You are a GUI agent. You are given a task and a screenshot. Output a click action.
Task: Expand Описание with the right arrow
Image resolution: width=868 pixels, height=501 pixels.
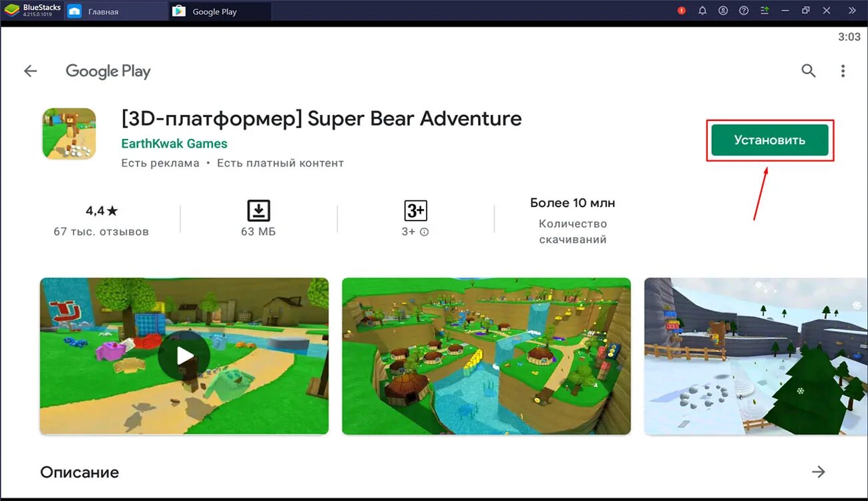click(819, 472)
